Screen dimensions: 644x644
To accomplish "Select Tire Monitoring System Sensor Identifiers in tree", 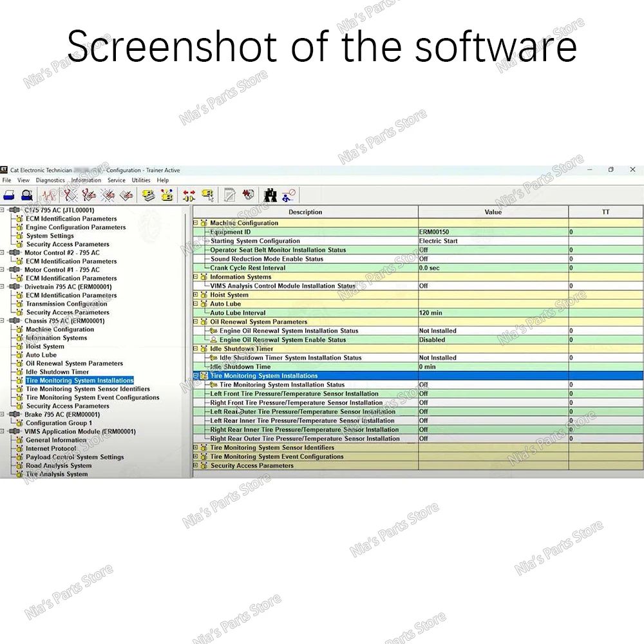I will click(x=88, y=388).
